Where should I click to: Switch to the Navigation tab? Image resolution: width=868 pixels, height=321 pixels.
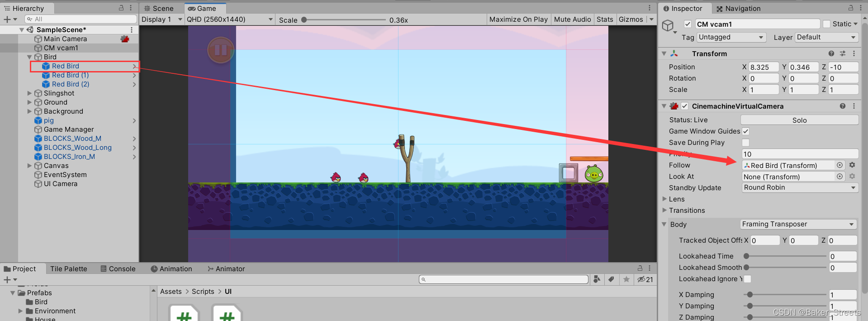738,9
